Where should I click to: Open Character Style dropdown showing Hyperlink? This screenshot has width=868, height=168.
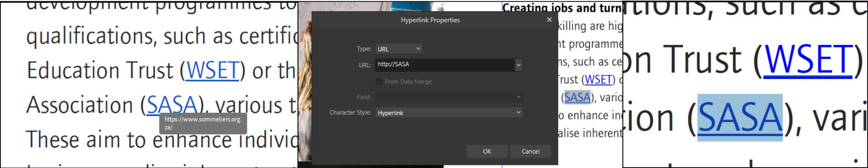click(x=448, y=112)
